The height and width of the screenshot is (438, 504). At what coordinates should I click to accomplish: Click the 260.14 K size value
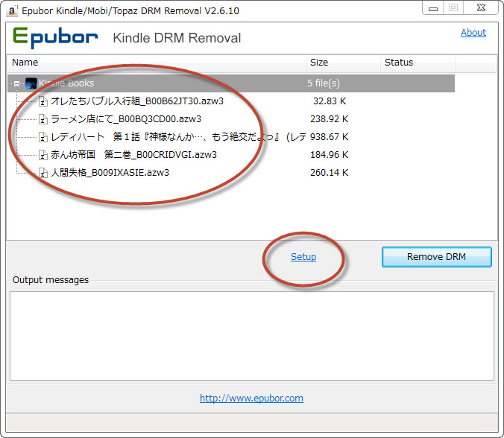click(329, 173)
